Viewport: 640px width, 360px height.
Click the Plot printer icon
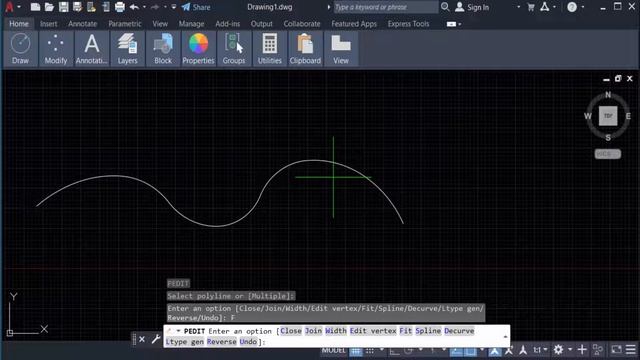point(120,7)
